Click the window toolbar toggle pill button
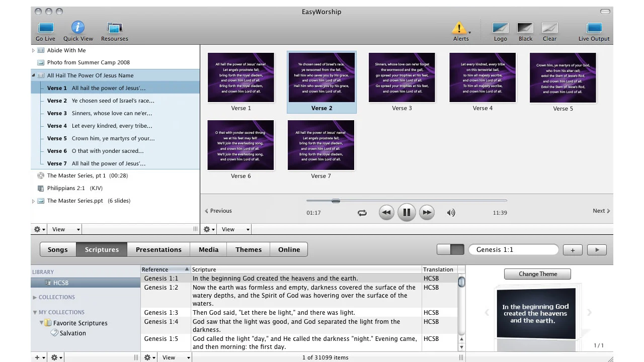The image size is (644, 362). [x=606, y=11]
